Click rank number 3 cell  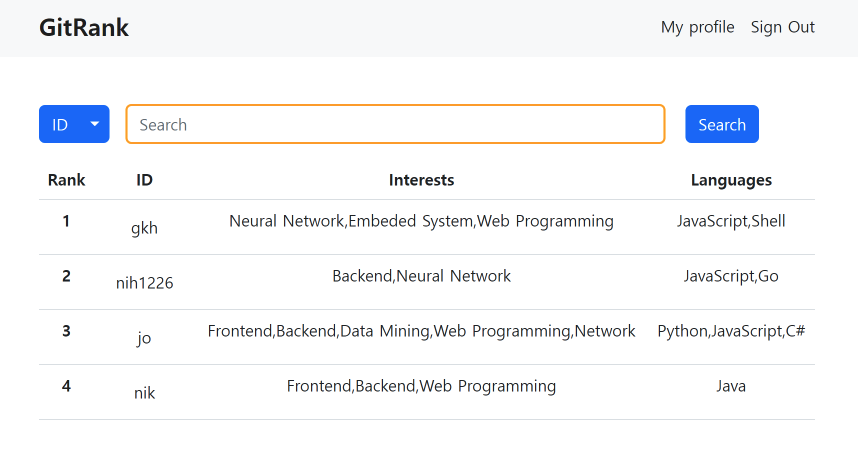(x=66, y=331)
